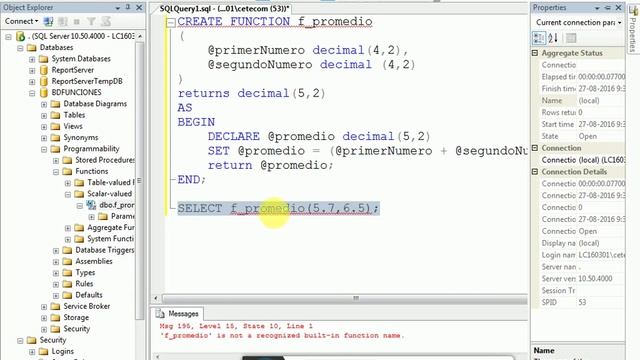Click the Categorized view icon in Properties
Viewport: 640px width, 360px height.
pos(539,38)
